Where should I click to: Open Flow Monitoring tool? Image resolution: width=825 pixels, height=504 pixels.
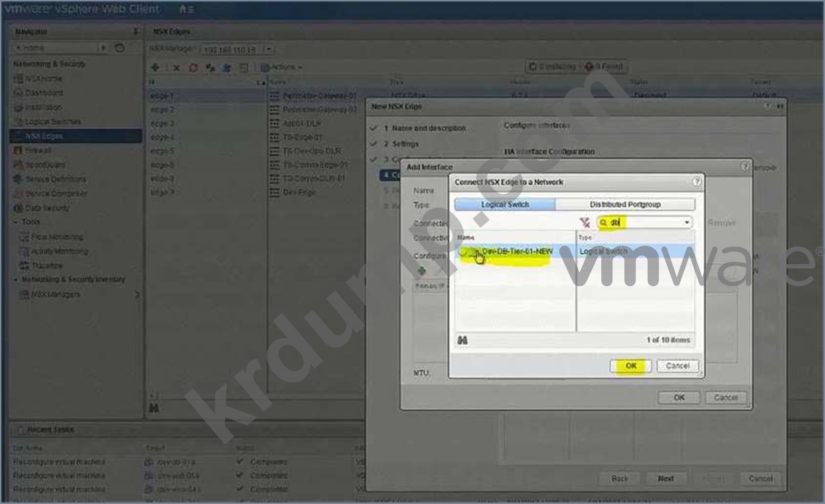pos(57,237)
